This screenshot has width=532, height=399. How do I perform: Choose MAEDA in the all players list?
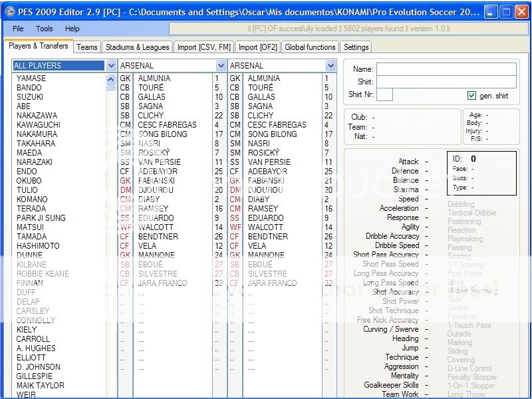[29, 153]
